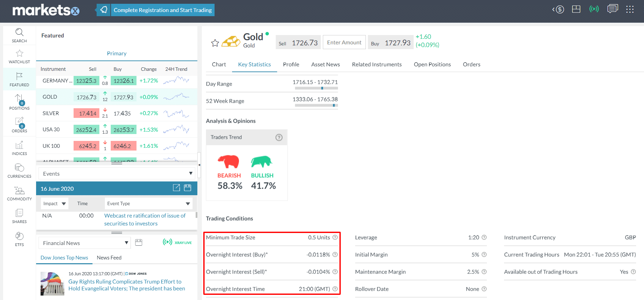
Task: Switch to the Orders tab
Action: pos(471,64)
